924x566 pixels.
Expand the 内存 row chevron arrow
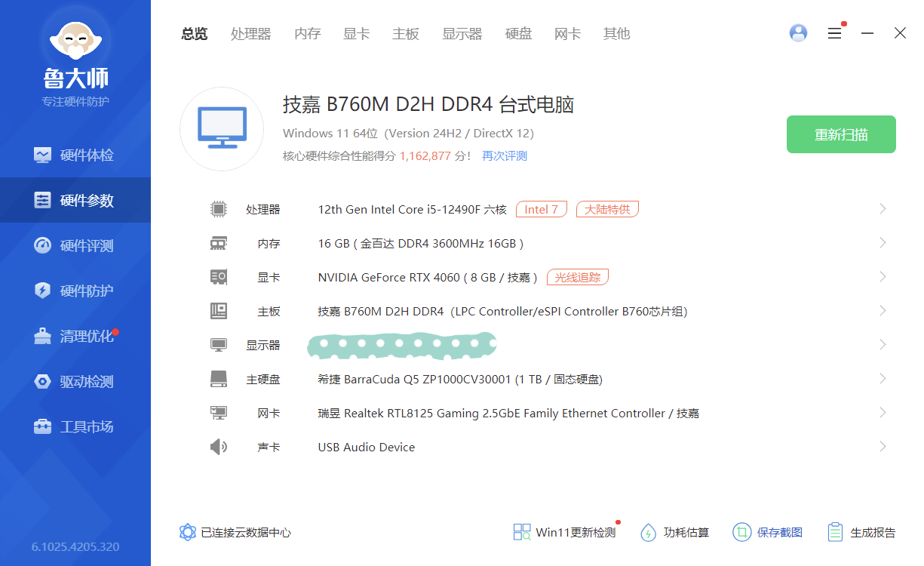(x=882, y=243)
